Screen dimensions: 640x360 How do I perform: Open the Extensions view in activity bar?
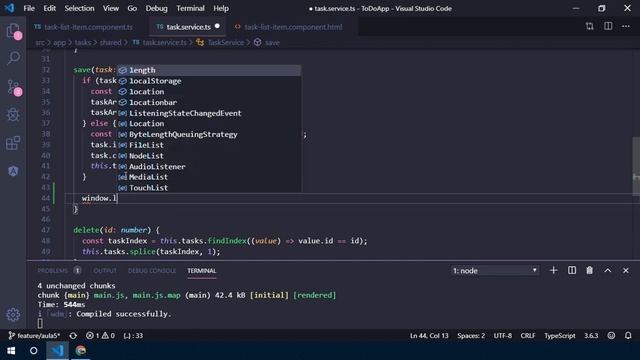pos(13,143)
